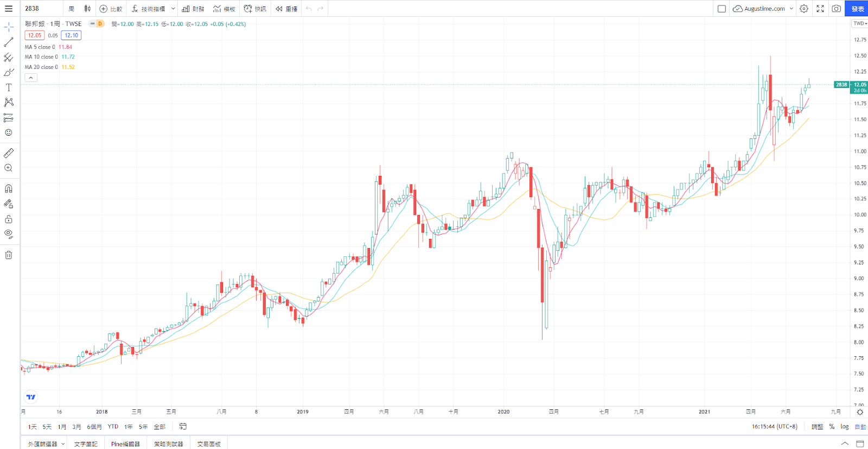Open the 文字筆記 text notes tab
The image size is (868, 449).
click(86, 444)
